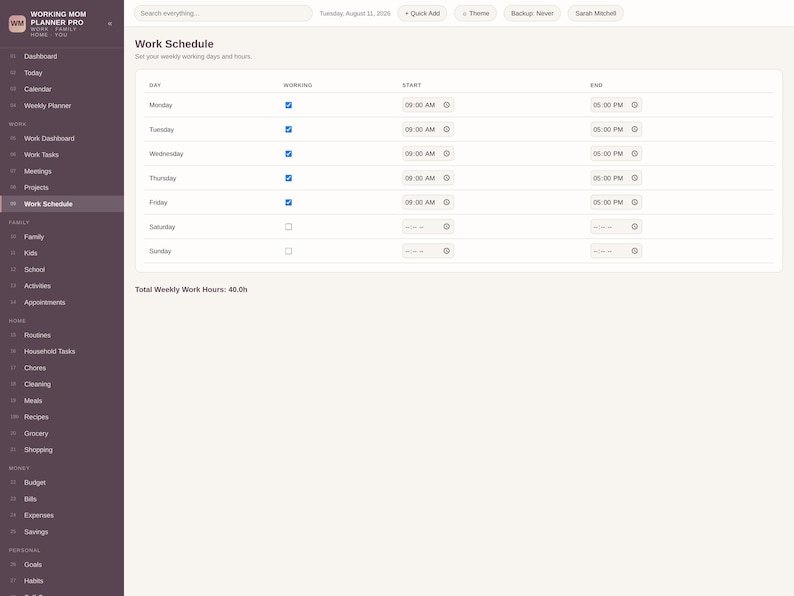The height and width of the screenshot is (596, 794).
Task: Open Sunday end time picker clock icon
Action: (634, 251)
